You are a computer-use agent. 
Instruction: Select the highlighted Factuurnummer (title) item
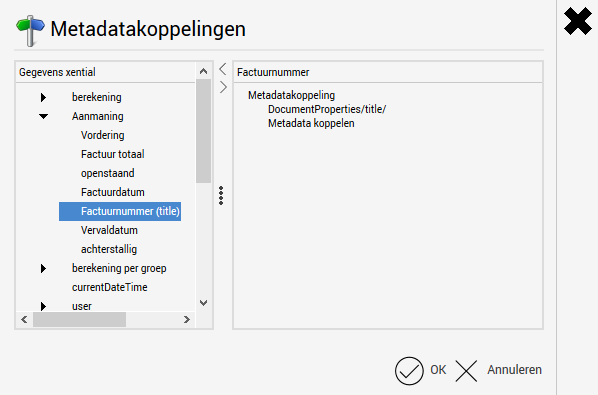click(120, 211)
